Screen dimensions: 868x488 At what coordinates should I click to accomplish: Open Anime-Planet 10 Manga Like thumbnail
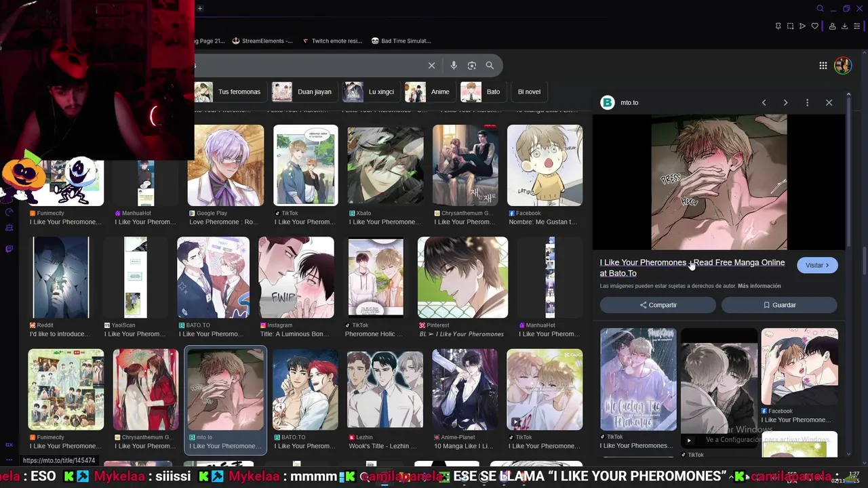pos(465,390)
